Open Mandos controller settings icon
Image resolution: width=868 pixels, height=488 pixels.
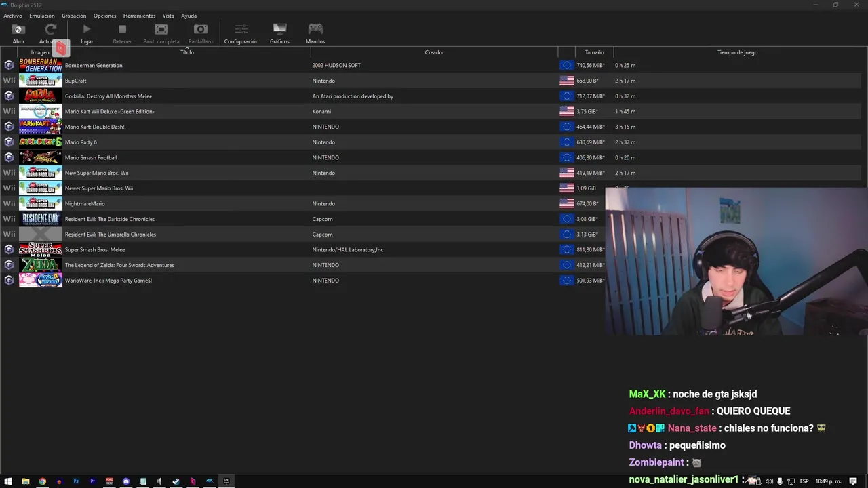pyautogui.click(x=315, y=29)
